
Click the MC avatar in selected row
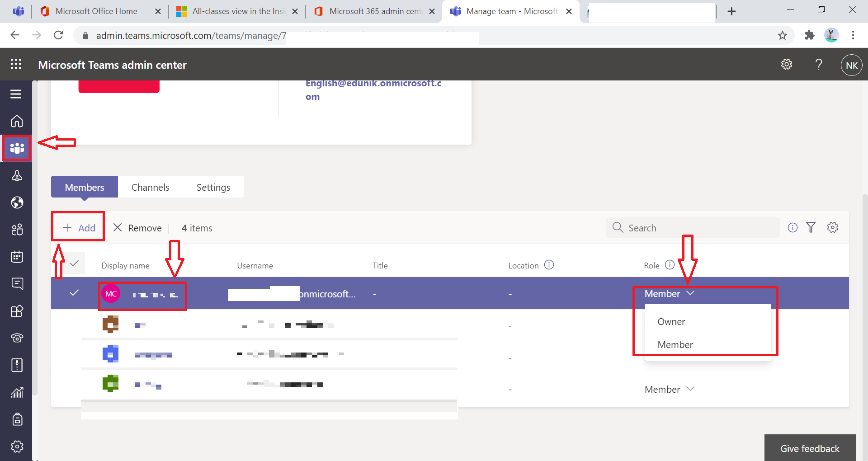pos(111,294)
